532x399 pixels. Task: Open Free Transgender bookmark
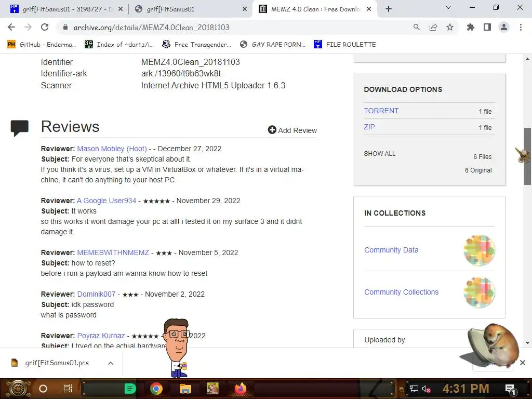[197, 45]
